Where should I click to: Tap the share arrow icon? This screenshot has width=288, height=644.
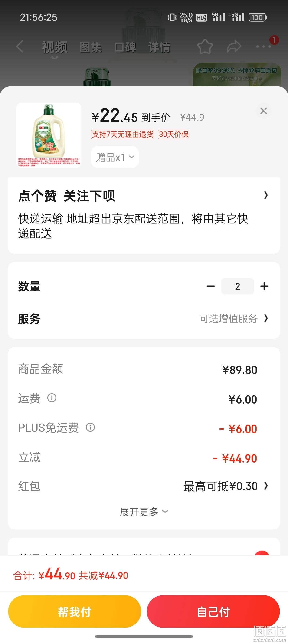click(x=234, y=46)
